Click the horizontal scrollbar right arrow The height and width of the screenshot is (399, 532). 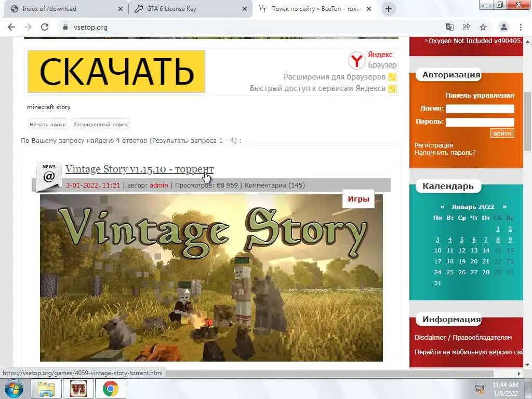519,374
